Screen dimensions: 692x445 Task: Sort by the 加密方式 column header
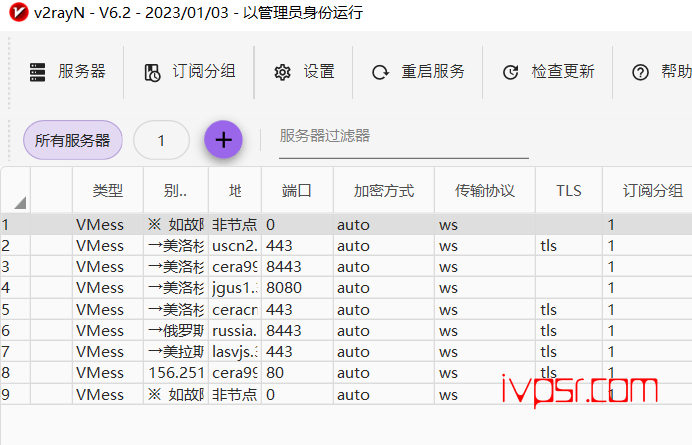pyautogui.click(x=384, y=191)
